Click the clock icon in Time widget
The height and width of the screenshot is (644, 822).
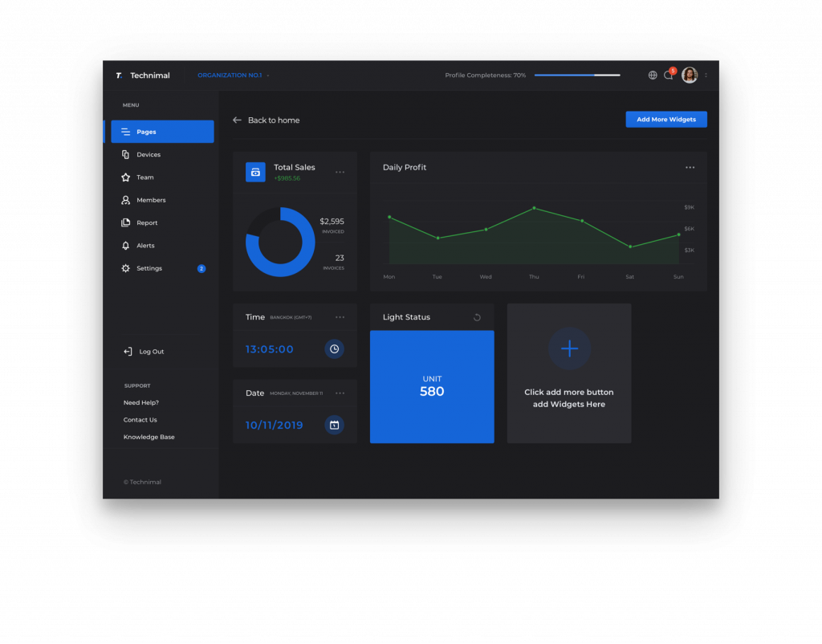click(x=335, y=349)
